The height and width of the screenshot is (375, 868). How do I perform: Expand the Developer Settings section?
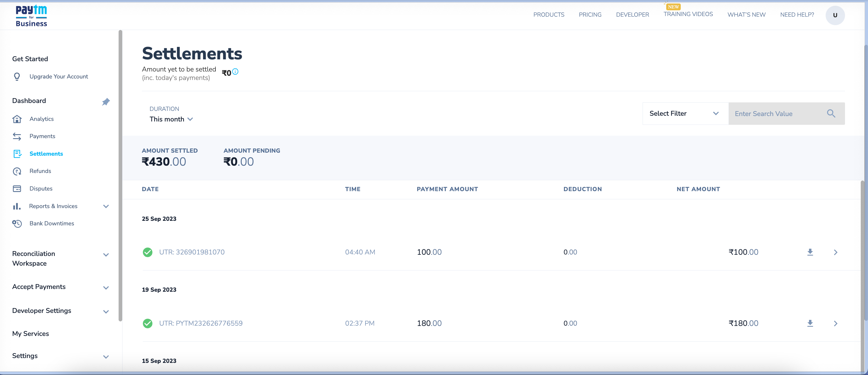coord(106,312)
